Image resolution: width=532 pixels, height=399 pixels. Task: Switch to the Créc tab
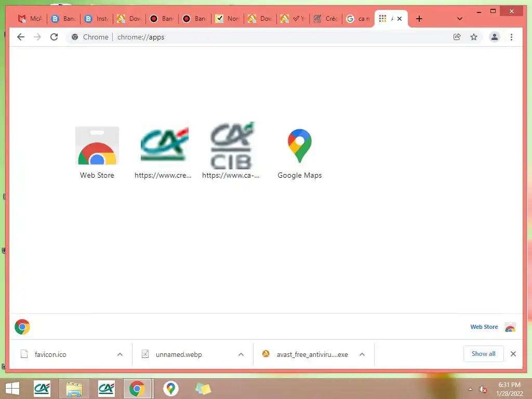click(x=326, y=19)
